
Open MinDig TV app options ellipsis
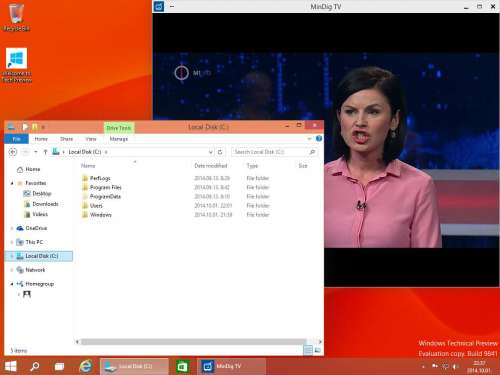172,6
